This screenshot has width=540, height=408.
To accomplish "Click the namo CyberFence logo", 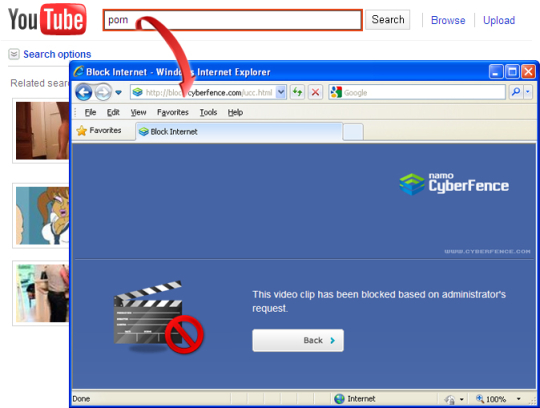I will pyautogui.click(x=454, y=184).
